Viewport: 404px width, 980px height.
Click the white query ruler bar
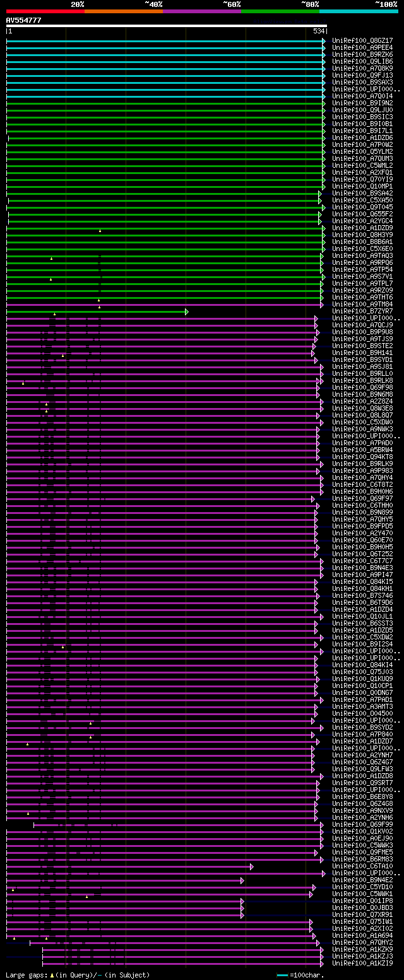point(166,26)
